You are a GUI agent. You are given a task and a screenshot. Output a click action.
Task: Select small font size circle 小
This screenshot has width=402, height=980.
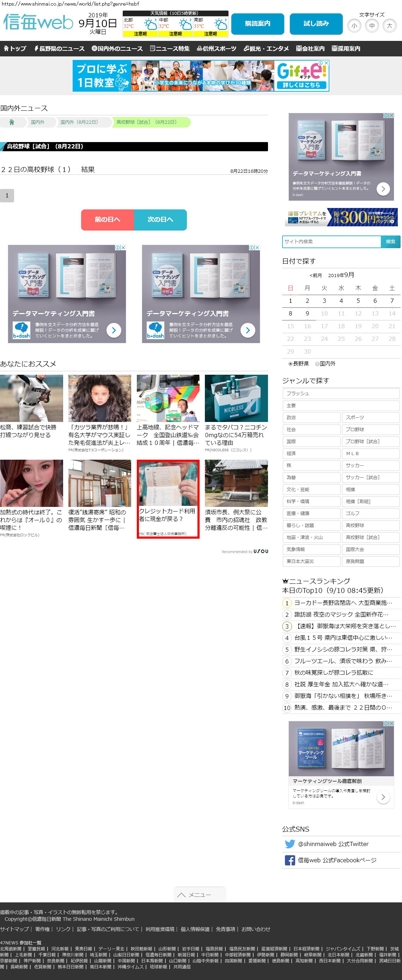click(x=354, y=26)
